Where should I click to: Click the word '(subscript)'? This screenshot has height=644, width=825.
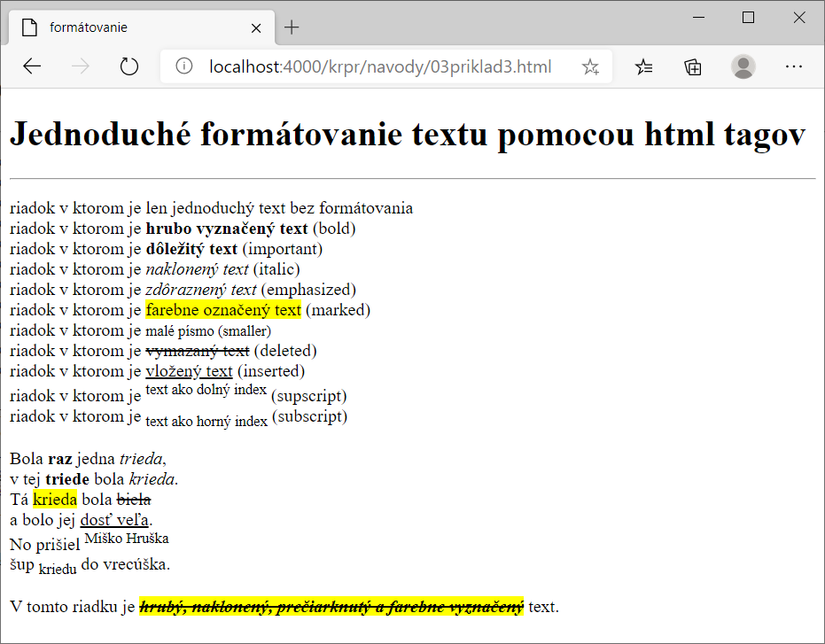pyautogui.click(x=309, y=416)
